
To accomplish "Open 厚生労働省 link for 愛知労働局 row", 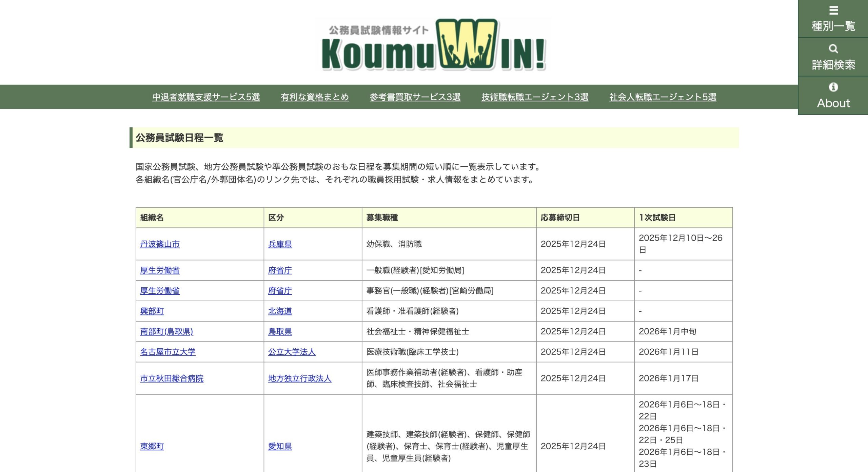I will coord(160,270).
